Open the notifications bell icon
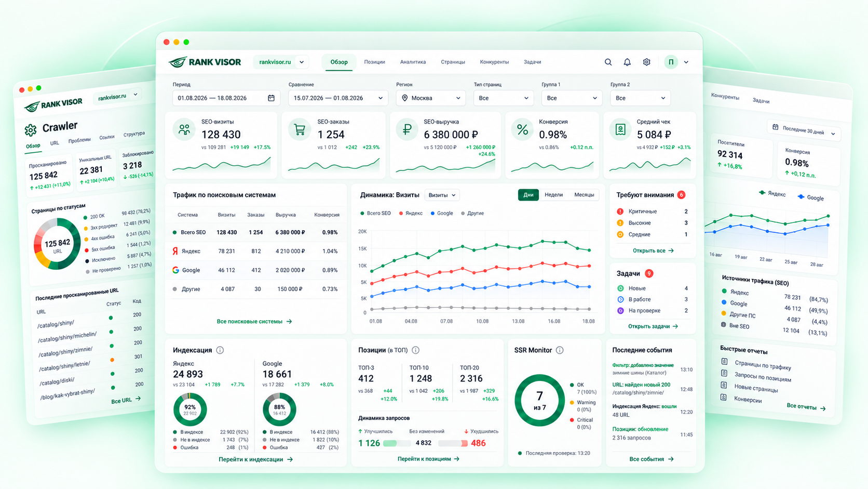This screenshot has height=489, width=868. pos(627,62)
